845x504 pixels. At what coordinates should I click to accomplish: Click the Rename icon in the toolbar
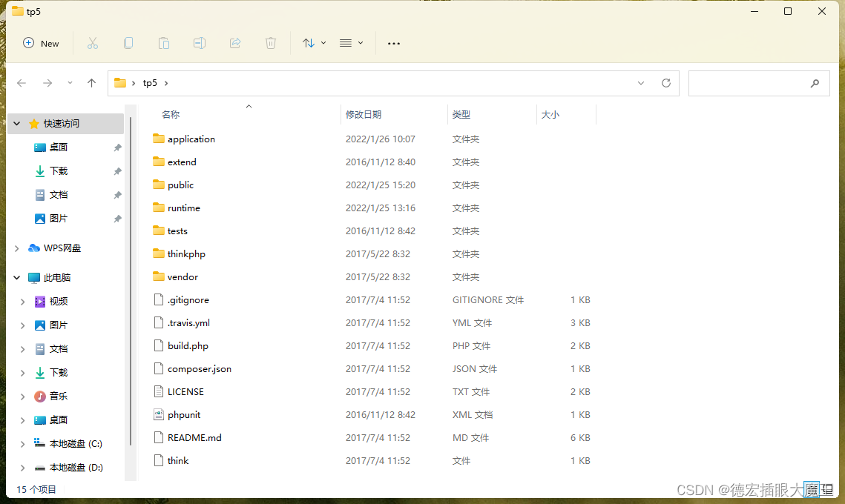click(x=199, y=43)
